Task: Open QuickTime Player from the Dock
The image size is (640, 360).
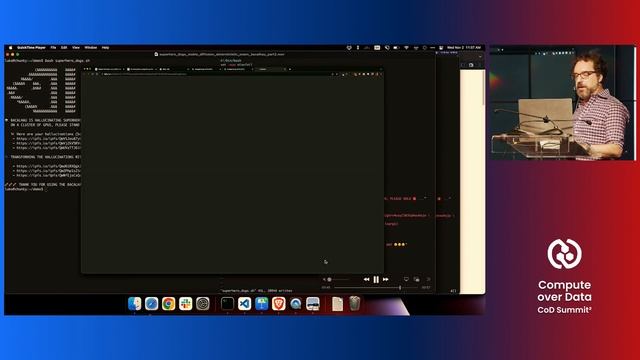Action: [296, 304]
